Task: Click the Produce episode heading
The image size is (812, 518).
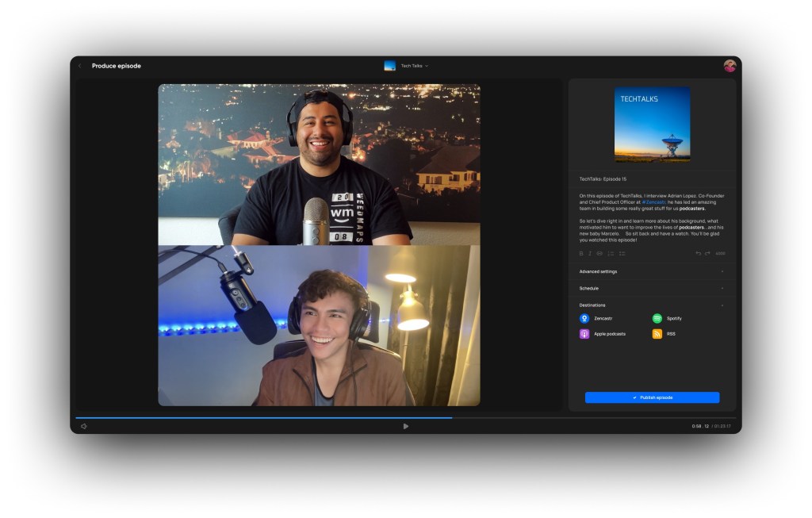Action: (117, 66)
